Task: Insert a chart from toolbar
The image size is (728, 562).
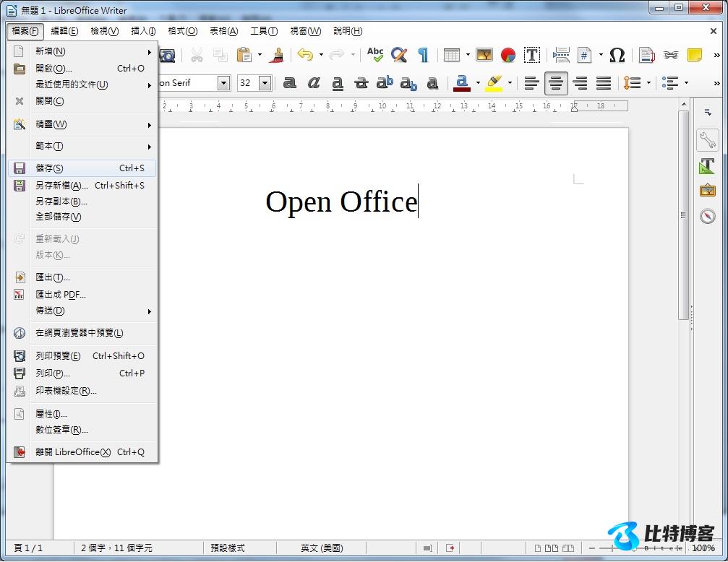Action: pos(508,55)
